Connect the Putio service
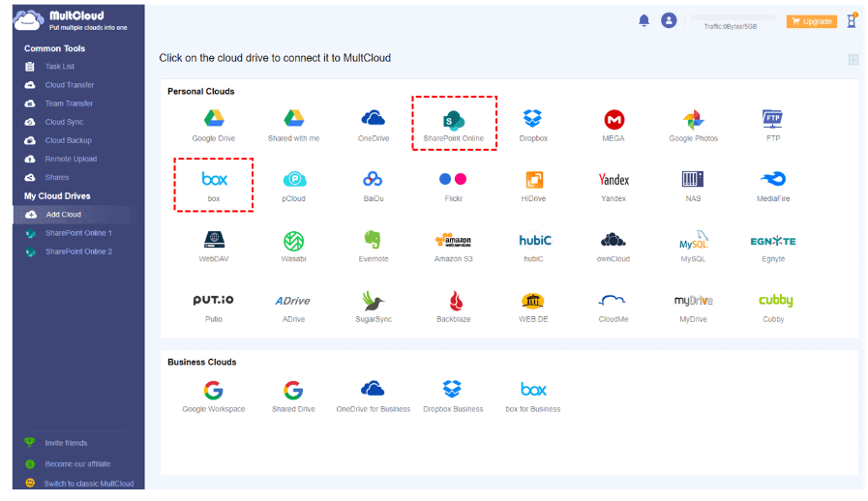Viewport: 868px width, 501px height. [x=213, y=300]
